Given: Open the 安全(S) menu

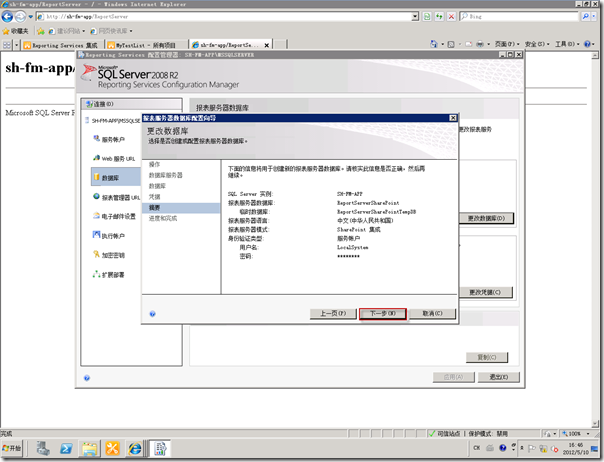Looking at the screenshot, I should (x=537, y=44).
